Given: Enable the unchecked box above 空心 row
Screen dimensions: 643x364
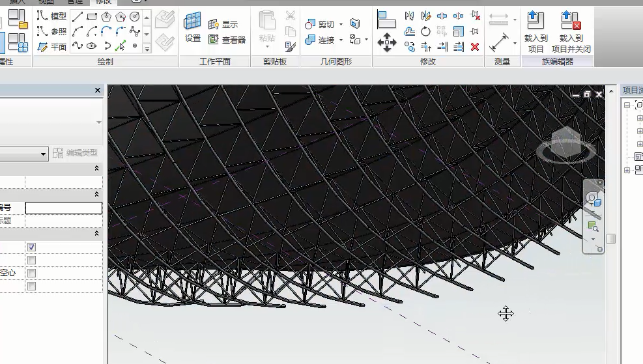Looking at the screenshot, I should 31,260.
